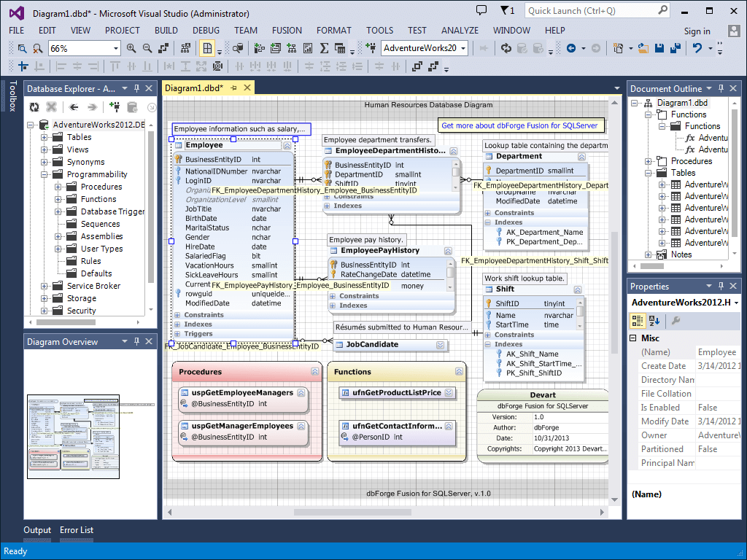The height and width of the screenshot is (560, 747).
Task: Click the Refresh arrows icon in main toolbar
Action: [506, 48]
